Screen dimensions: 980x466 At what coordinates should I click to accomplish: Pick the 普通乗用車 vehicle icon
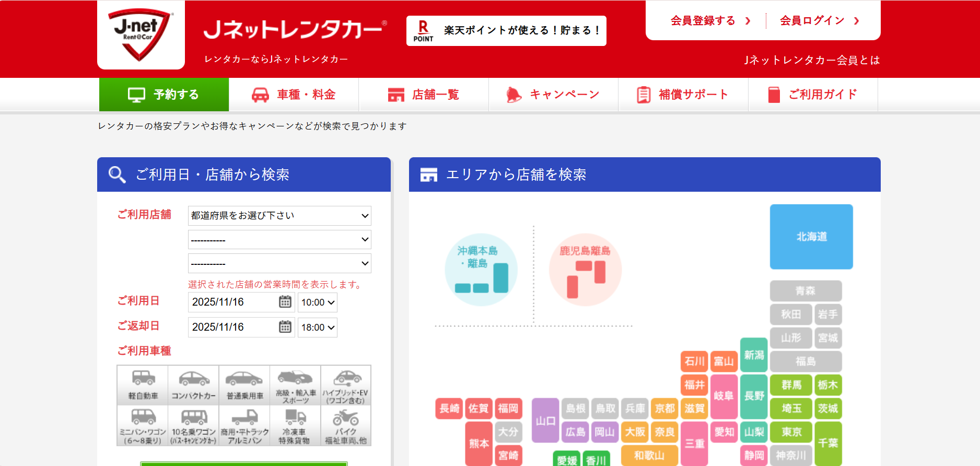tap(244, 385)
